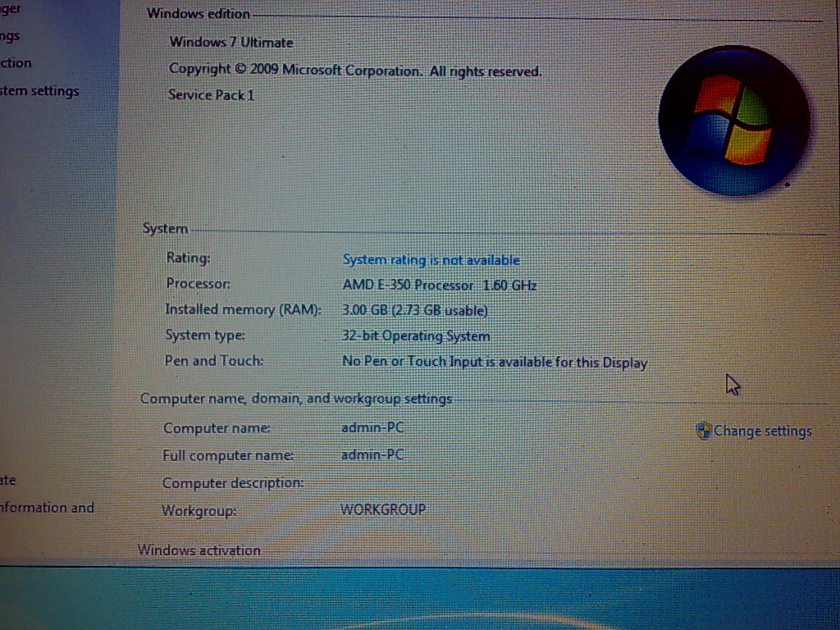Click the 'Pen and Touch:' label
Image resolution: width=840 pixels, height=630 pixels.
[x=214, y=361]
